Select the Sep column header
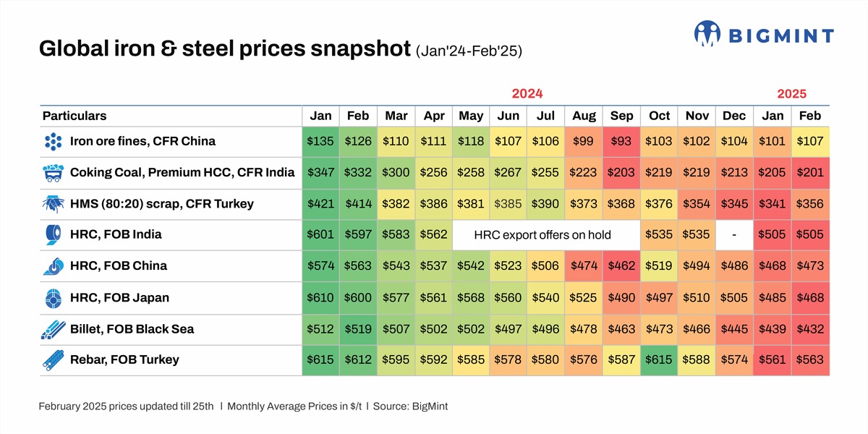This screenshot has width=868, height=434. 621,116
